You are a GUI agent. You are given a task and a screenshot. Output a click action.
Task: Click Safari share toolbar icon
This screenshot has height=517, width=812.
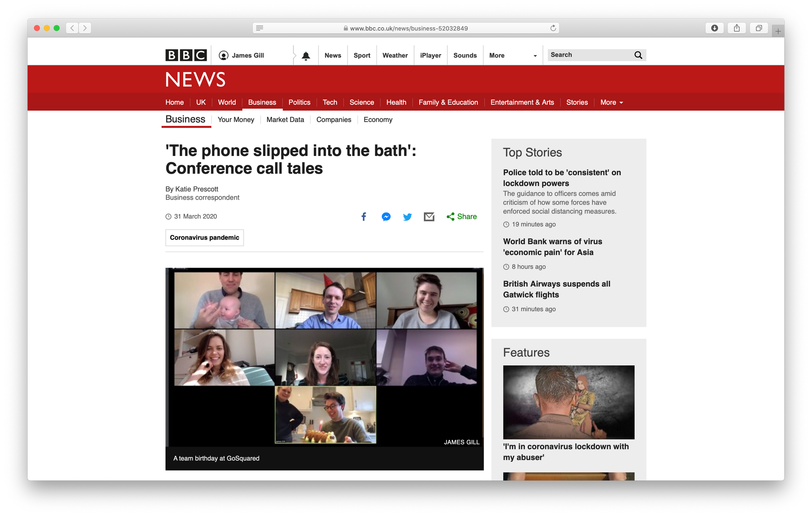736,28
